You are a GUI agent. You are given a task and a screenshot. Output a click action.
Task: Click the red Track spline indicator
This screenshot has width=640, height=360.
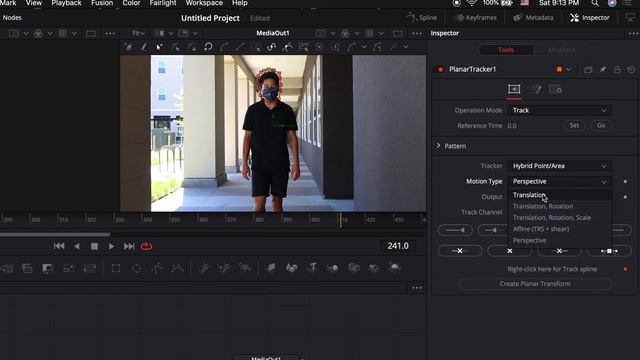tap(625, 269)
